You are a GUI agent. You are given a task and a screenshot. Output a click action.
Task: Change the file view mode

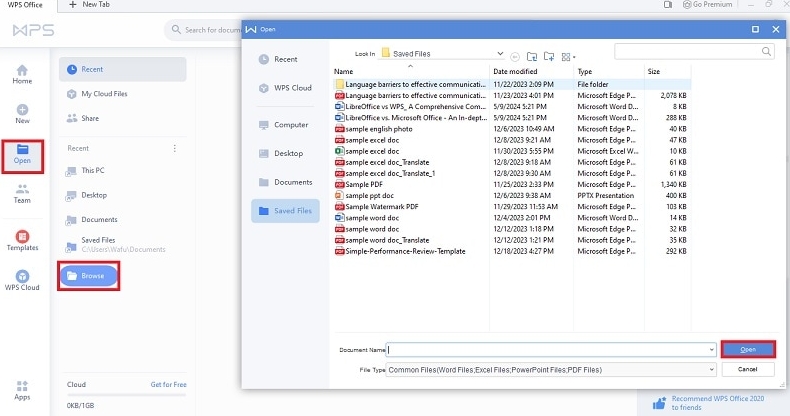[568, 57]
